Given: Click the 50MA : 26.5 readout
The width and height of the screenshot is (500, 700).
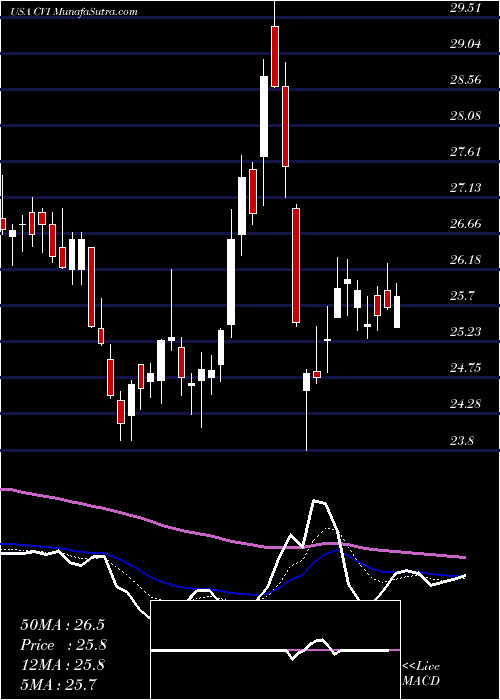Looking at the screenshot, I should coord(63,624).
